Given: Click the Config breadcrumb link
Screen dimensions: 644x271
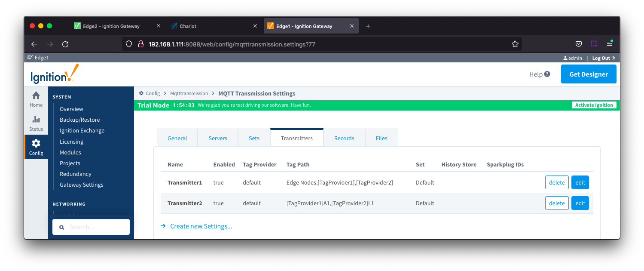Looking at the screenshot, I should (x=153, y=93).
